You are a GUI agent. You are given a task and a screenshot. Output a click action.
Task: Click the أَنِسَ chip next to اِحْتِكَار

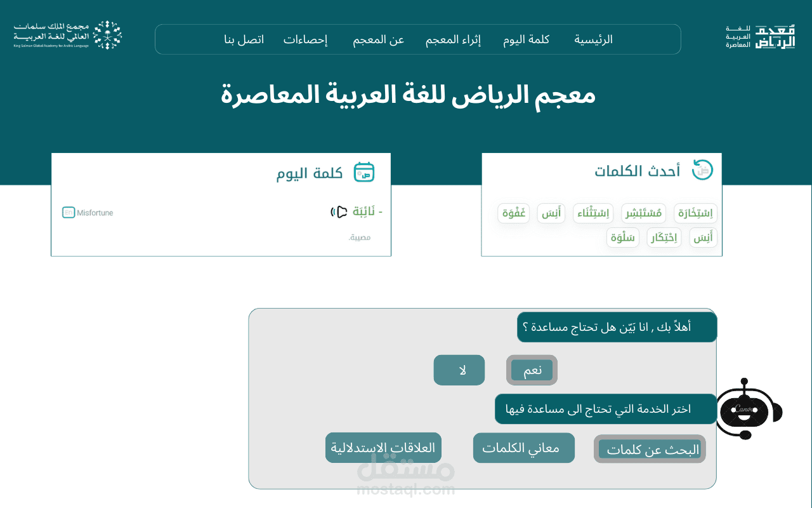click(704, 237)
